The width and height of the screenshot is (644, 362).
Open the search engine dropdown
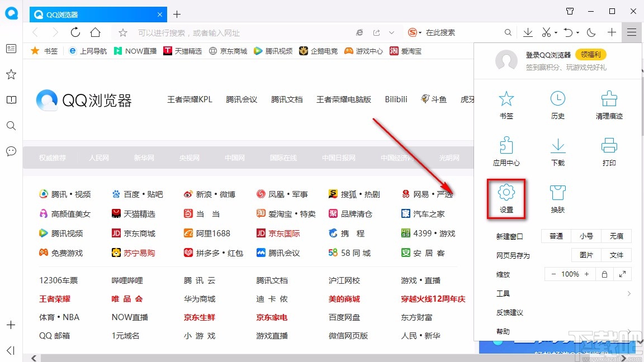(416, 32)
